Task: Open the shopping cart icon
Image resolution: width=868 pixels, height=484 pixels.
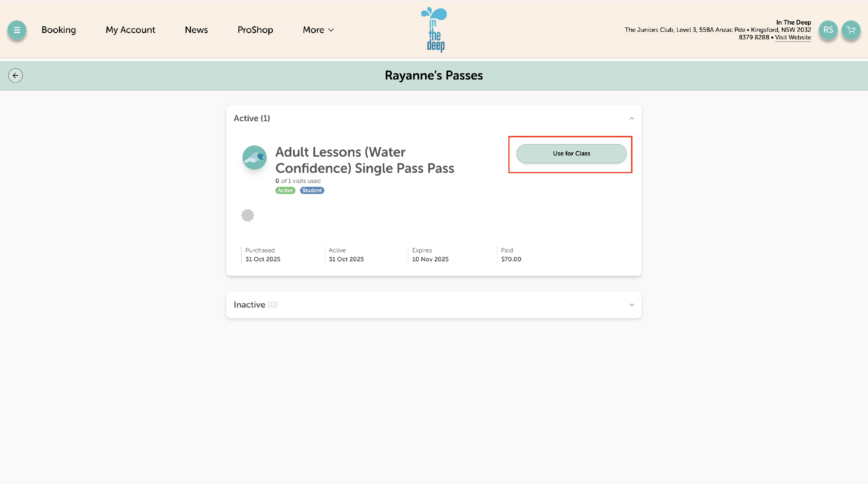Action: (851, 30)
